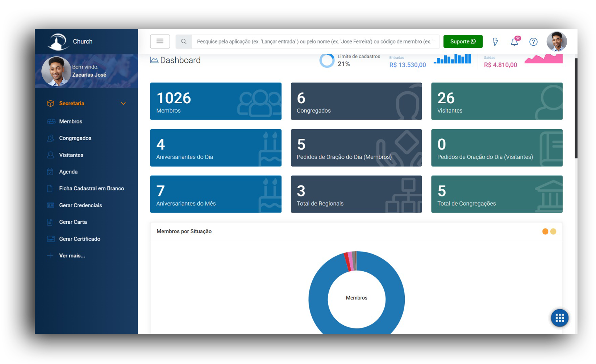
Task: Click the search magnifier icon
Action: (184, 42)
